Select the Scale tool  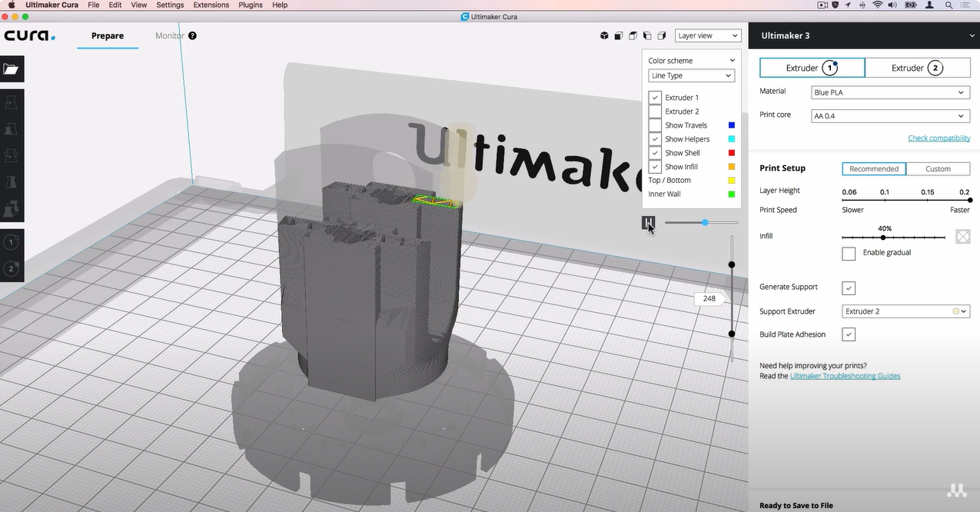coord(12,128)
